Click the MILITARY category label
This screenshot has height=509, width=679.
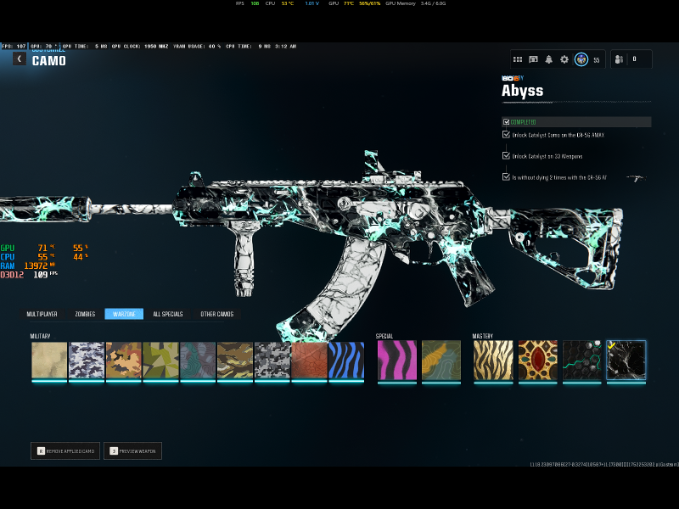tap(40, 336)
